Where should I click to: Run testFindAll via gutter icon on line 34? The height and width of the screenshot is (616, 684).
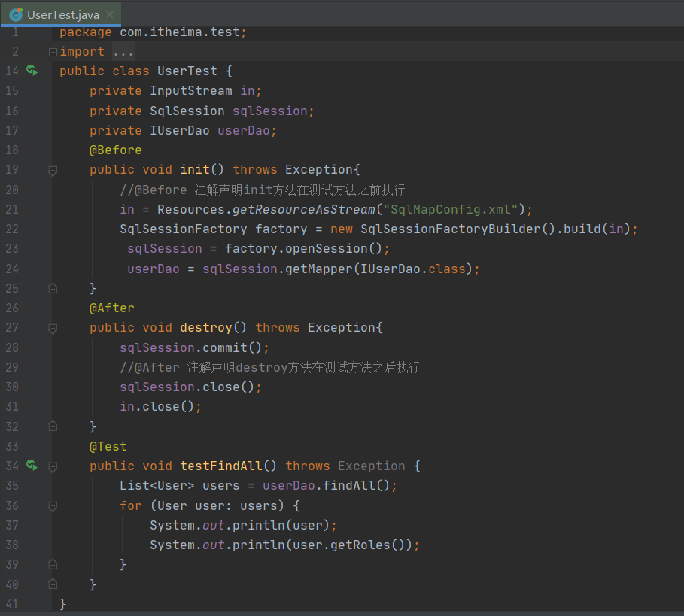32,465
